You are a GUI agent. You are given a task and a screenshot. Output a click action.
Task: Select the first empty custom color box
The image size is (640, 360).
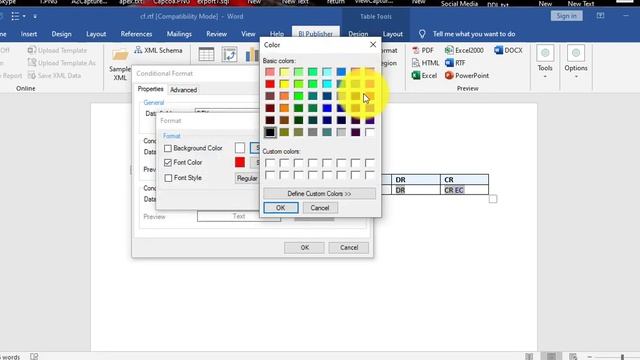coord(270,163)
